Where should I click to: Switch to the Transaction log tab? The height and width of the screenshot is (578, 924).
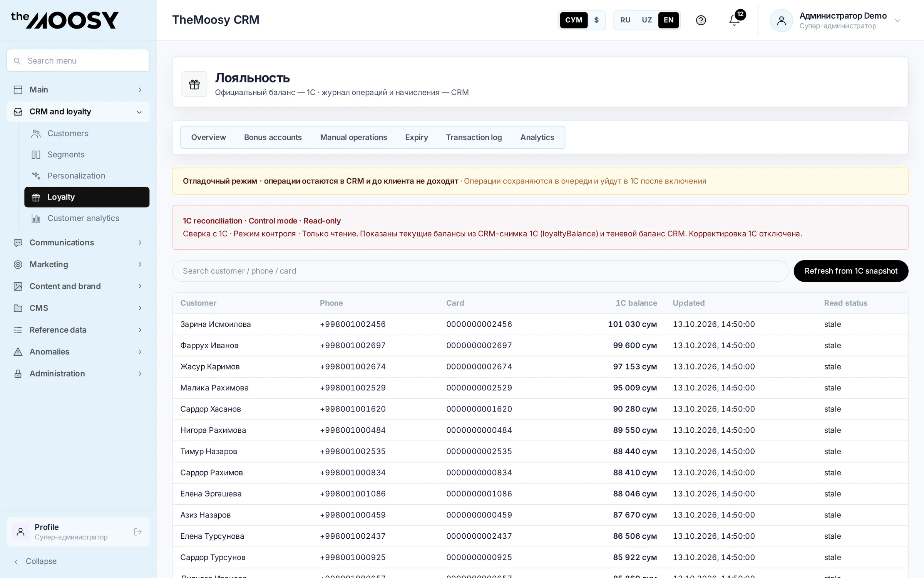tap(474, 138)
